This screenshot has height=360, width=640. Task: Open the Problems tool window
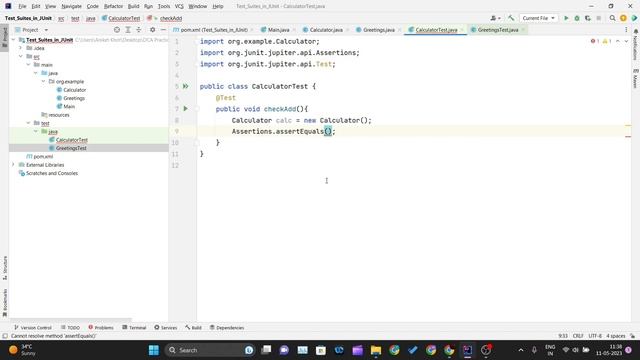pyautogui.click(x=101, y=328)
